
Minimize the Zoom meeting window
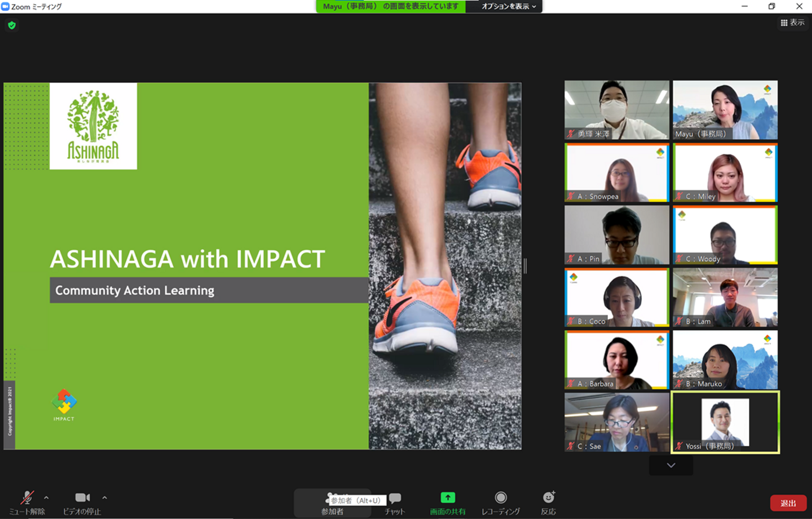[744, 6]
